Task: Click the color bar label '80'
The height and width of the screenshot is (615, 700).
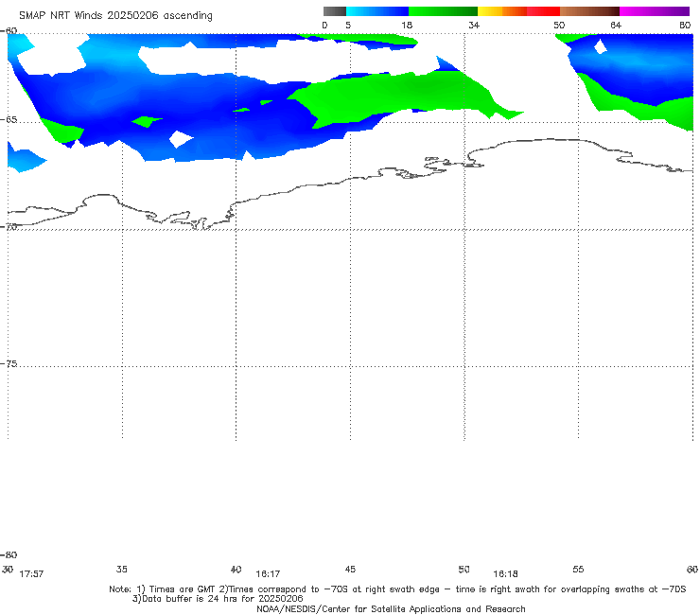Action: [685, 26]
